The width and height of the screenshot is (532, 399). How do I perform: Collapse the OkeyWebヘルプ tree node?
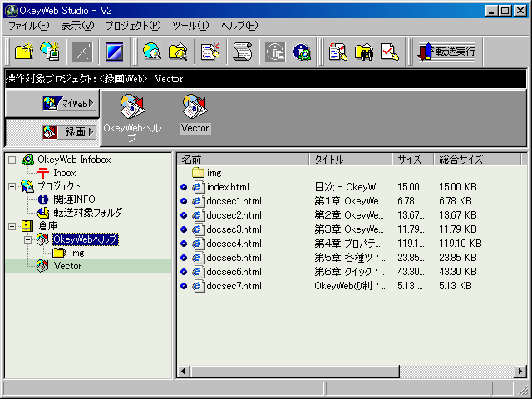click(x=27, y=239)
